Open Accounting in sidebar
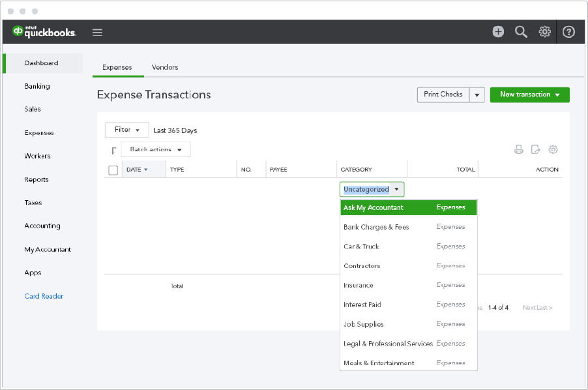 pyautogui.click(x=42, y=226)
